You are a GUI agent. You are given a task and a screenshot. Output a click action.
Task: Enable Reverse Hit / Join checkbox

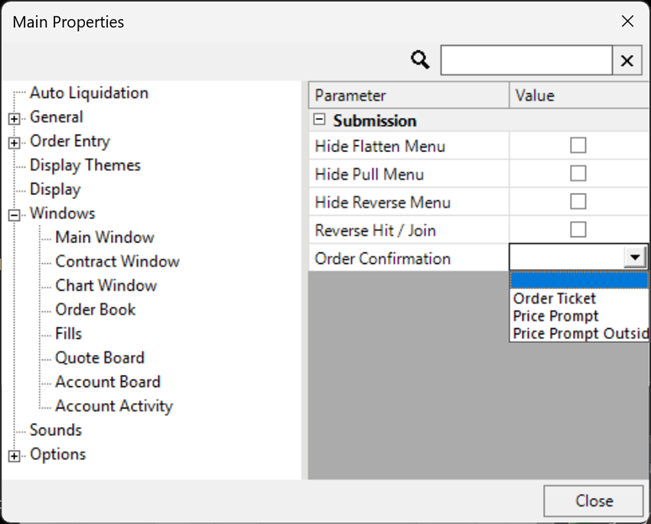tap(578, 230)
